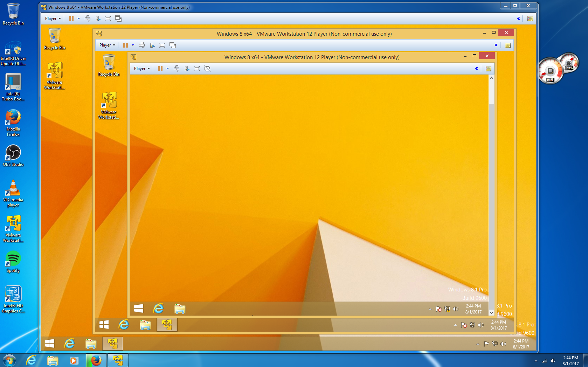Send Ctrl+Alt+Del in innermost VMware toolbar
This screenshot has height=367, width=588.
click(177, 69)
